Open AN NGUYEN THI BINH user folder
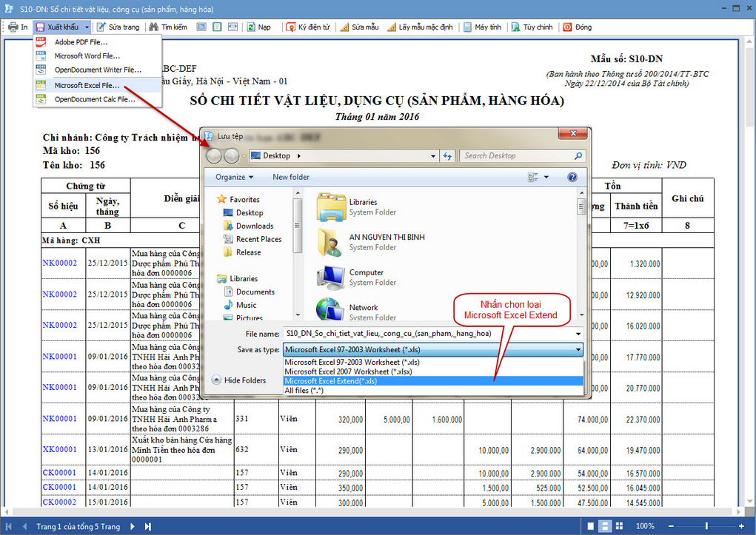756x535 pixels. (331, 243)
